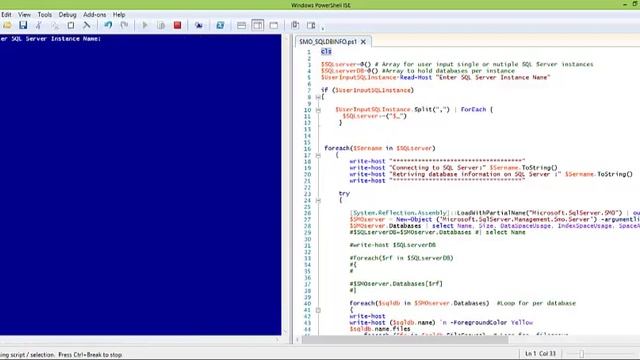The width and height of the screenshot is (640, 360).
Task: Redo the last undone edit
Action: coord(124,25)
